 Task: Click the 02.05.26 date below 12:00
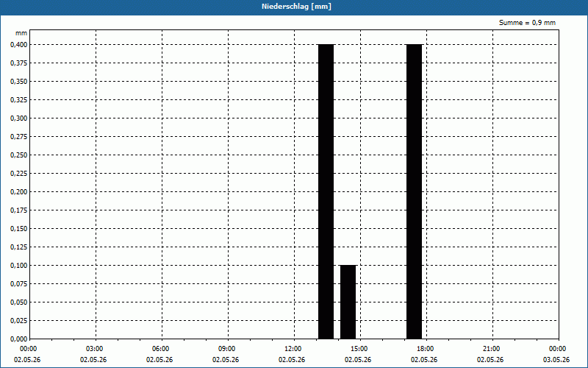[x=292, y=360]
